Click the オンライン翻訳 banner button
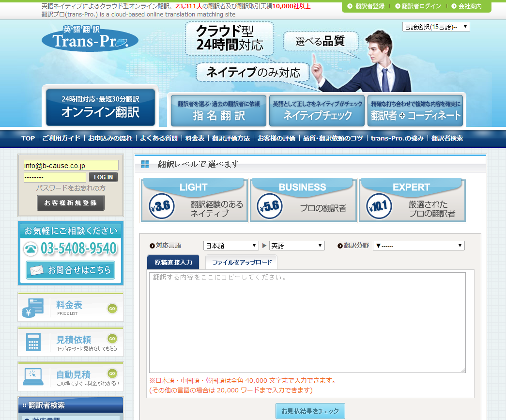 pyautogui.click(x=100, y=108)
